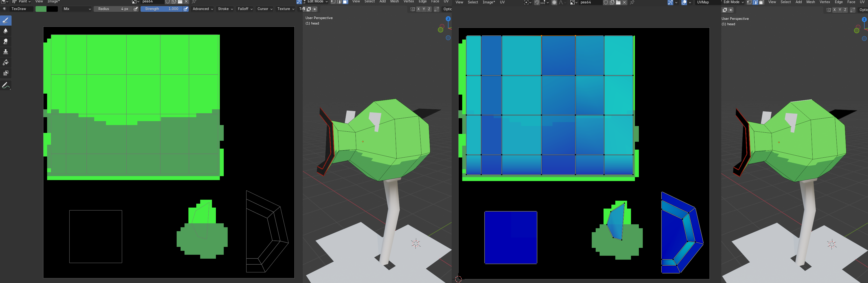Screen dimensions: 868x283
Task: Open Select menu in UV editor
Action: click(473, 2)
